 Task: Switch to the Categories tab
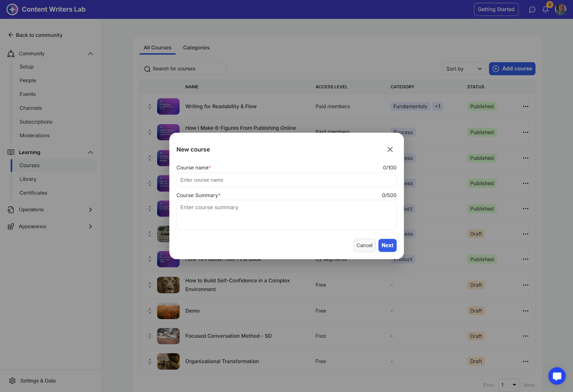pyautogui.click(x=196, y=48)
